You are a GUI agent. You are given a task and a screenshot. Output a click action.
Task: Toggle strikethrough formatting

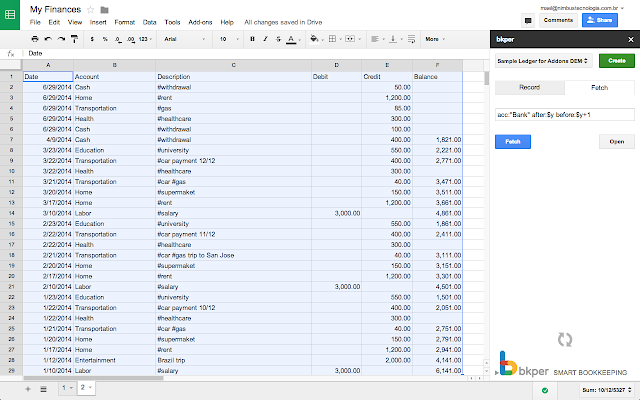pyautogui.click(x=278, y=39)
